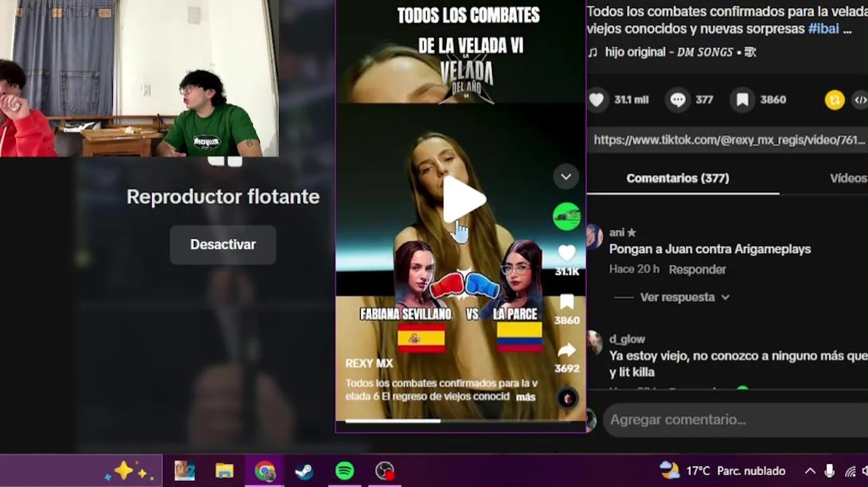This screenshot has height=487, width=868.
Task: Play the TikTok video
Action: pos(464,200)
